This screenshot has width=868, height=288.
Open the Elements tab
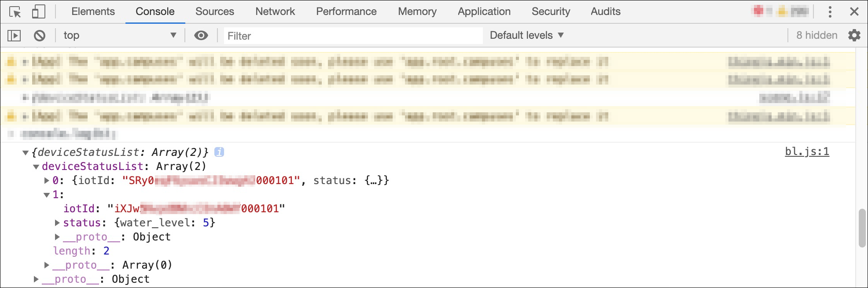coord(93,11)
